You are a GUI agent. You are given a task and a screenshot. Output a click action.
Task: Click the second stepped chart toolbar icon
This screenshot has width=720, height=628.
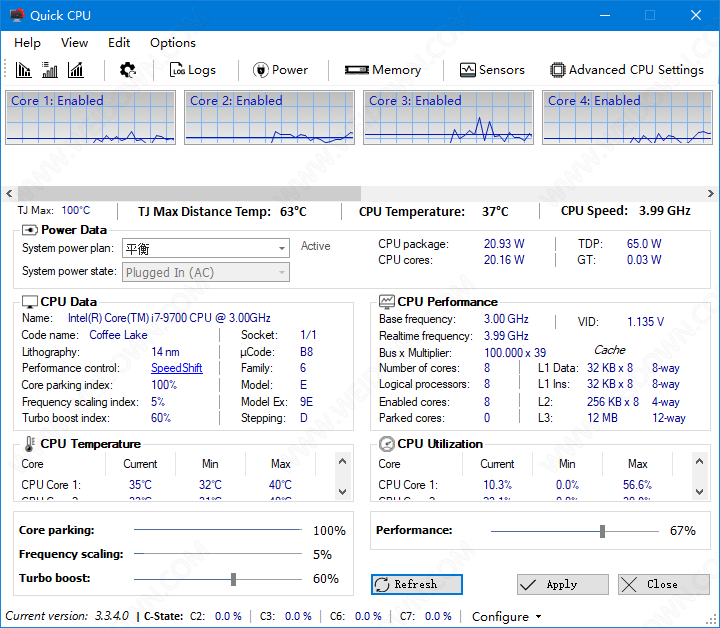[50, 70]
